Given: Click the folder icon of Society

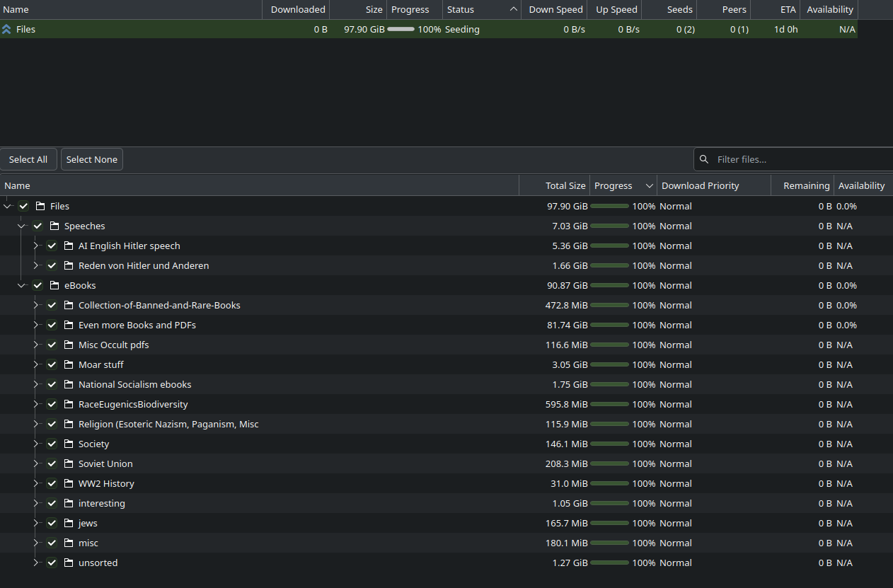Looking at the screenshot, I should (69, 444).
